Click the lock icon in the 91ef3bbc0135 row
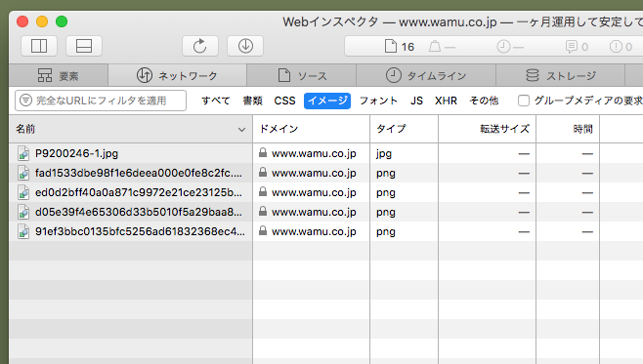 [x=263, y=230]
